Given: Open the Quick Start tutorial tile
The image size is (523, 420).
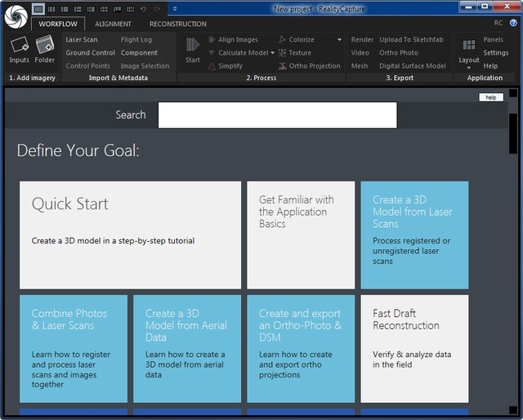Looking at the screenshot, I should point(131,235).
